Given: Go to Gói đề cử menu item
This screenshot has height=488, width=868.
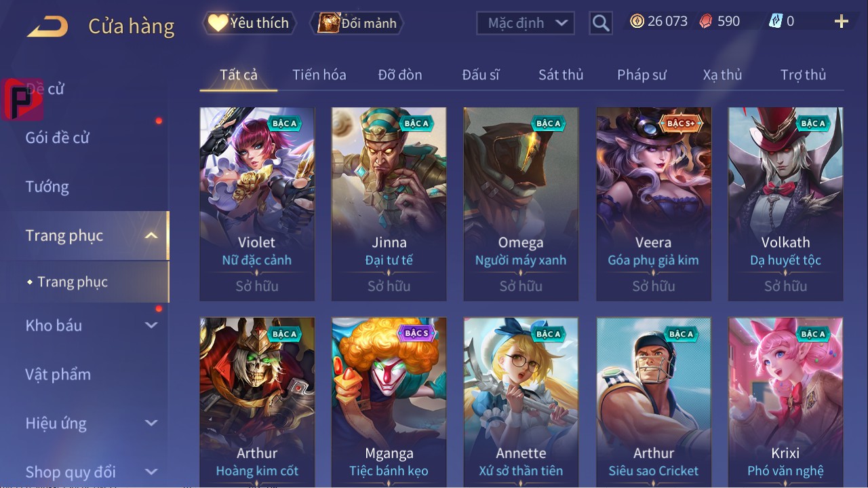Looking at the screenshot, I should (58, 138).
